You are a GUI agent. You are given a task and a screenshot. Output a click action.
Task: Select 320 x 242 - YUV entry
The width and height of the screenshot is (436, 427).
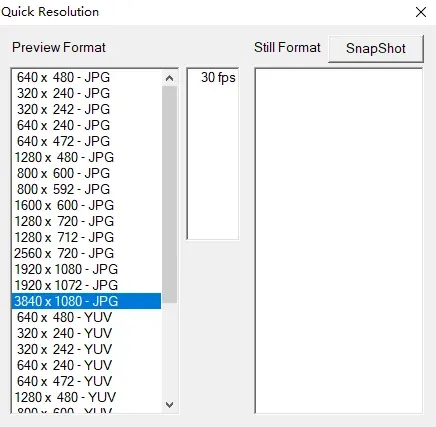coord(87,349)
